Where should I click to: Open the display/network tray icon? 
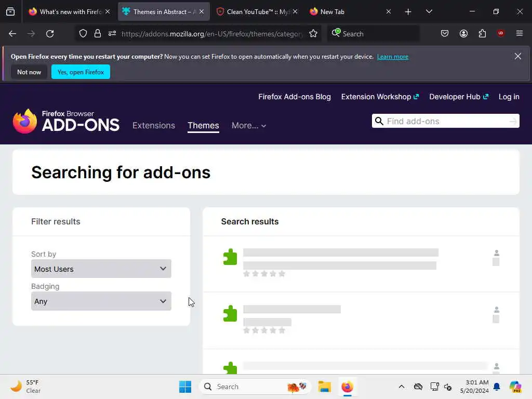[x=435, y=387]
